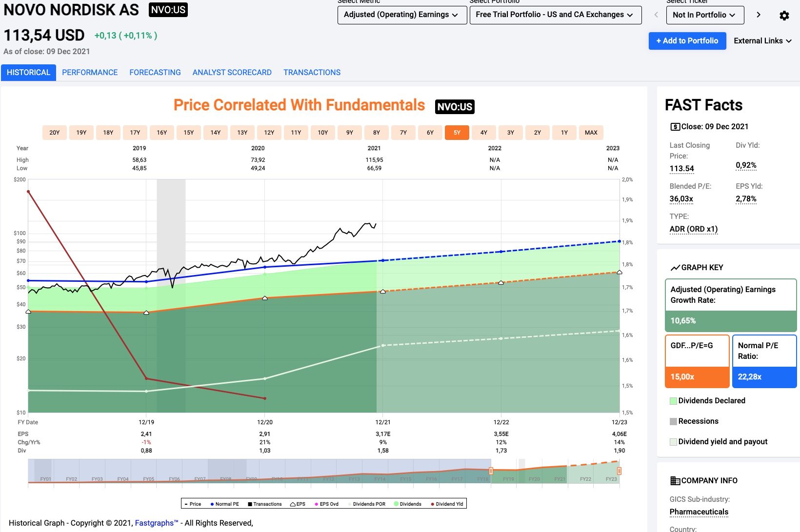Toggle the Dividends POR legend entry
800x532 pixels.
[366, 504]
